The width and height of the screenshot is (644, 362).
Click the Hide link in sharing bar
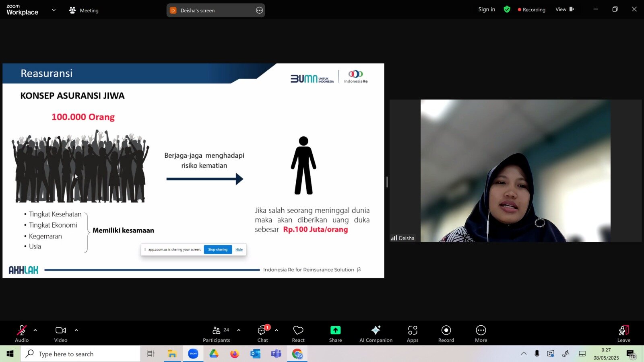pos(239,249)
